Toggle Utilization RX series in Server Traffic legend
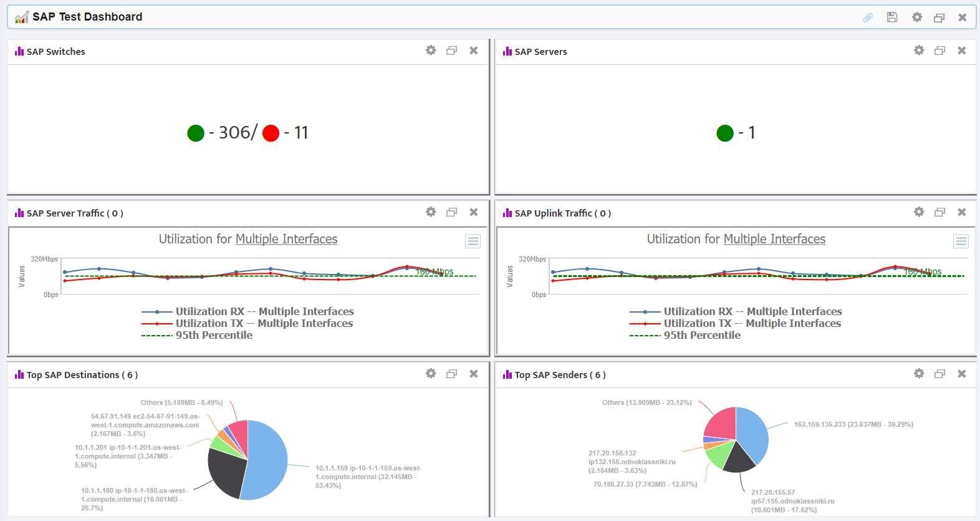 pyautogui.click(x=247, y=311)
